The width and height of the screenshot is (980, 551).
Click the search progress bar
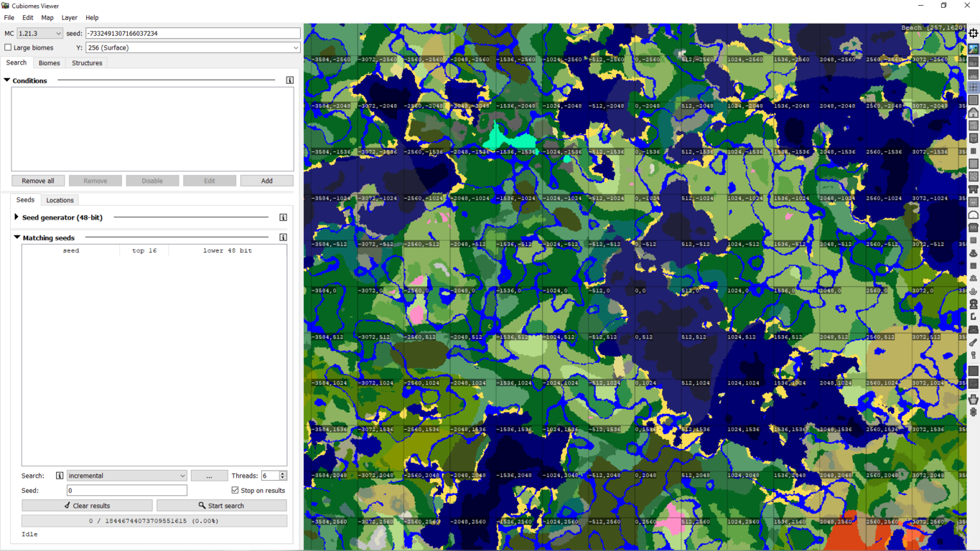point(154,521)
